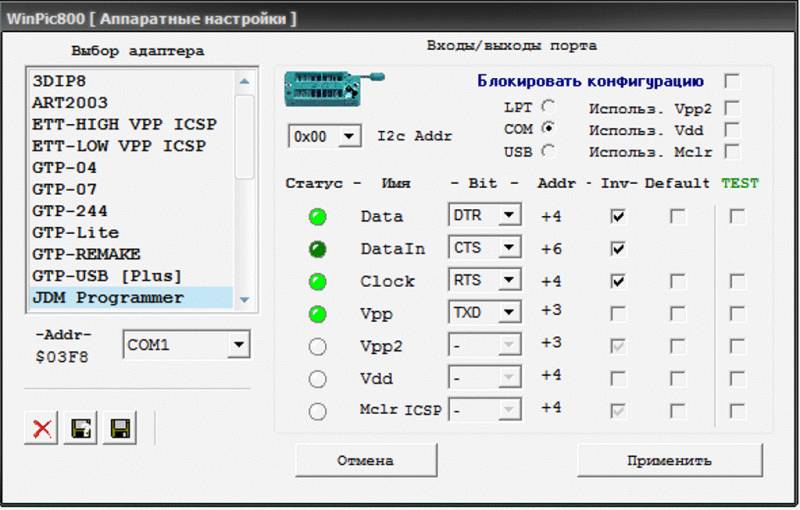Toggle the Использ. Mclr checkbox
Screen dimensions: 800x510
click(x=732, y=151)
